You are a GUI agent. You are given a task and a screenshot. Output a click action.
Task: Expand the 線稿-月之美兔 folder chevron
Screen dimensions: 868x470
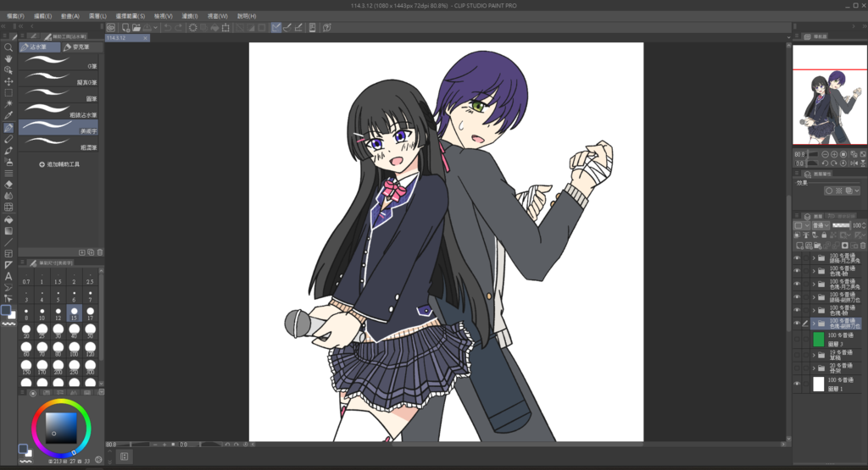[814, 258]
